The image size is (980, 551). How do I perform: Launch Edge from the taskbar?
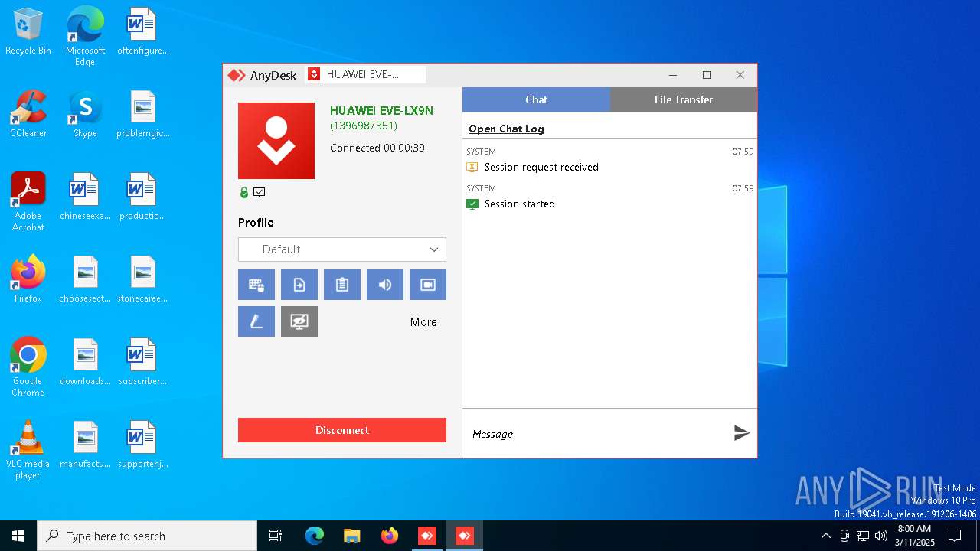(x=315, y=536)
